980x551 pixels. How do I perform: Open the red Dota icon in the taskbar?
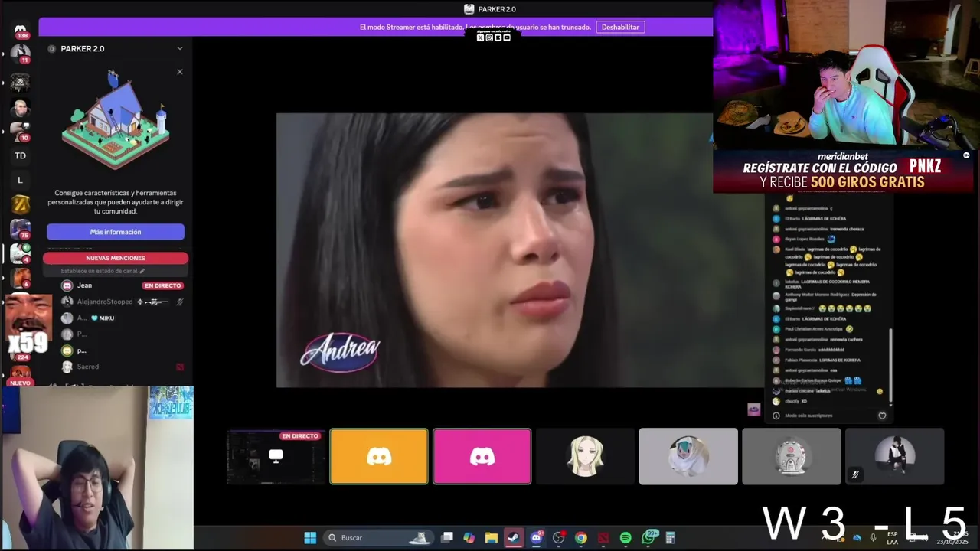603,537
